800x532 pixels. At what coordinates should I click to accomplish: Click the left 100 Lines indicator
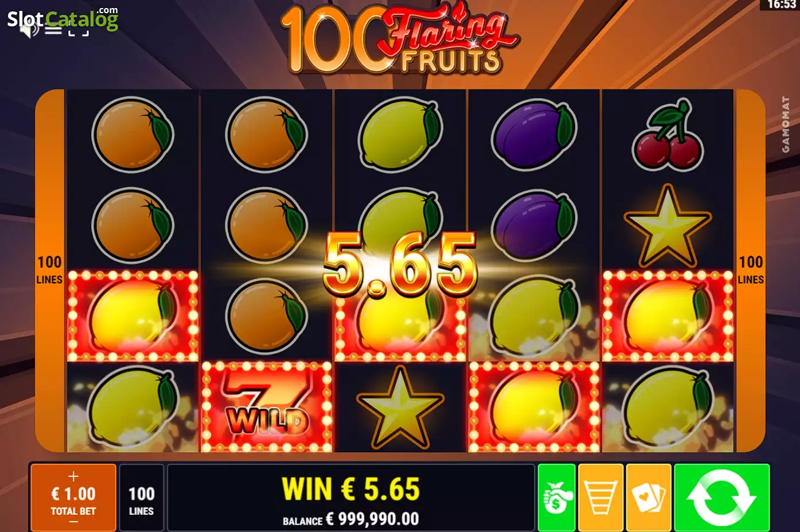pyautogui.click(x=49, y=270)
